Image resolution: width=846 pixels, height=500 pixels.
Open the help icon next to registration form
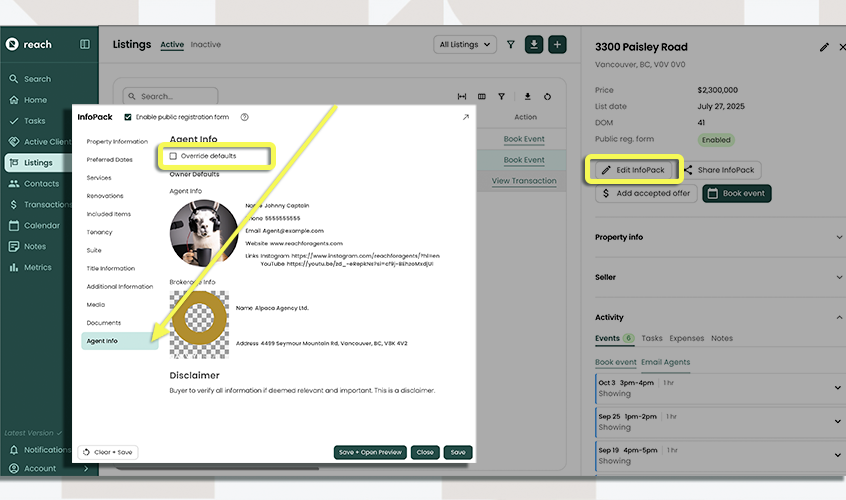[244, 117]
